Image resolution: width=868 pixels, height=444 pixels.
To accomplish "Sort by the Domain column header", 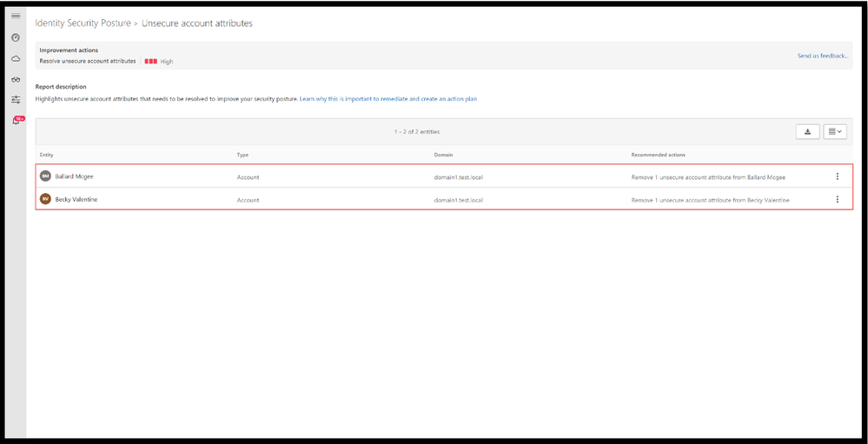I will click(443, 155).
